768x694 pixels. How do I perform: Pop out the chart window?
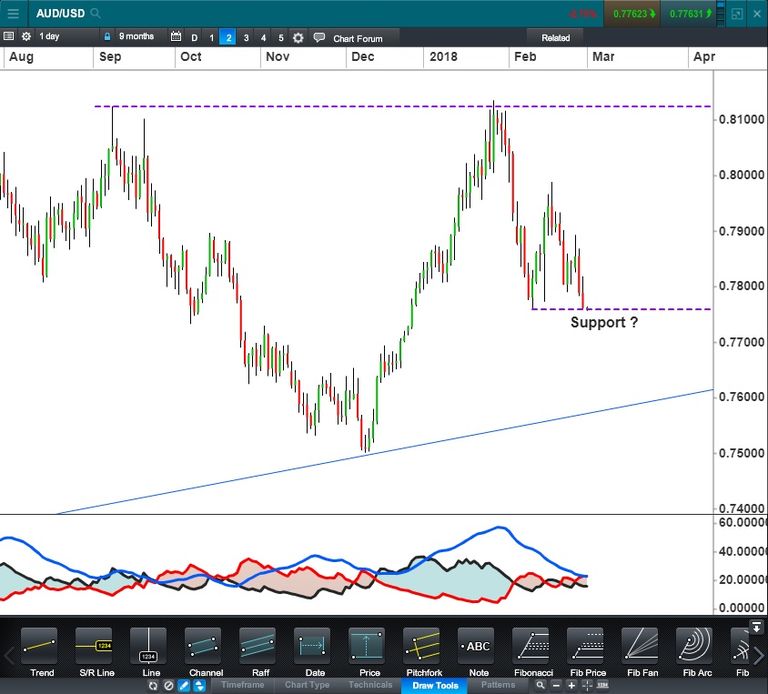coord(737,14)
